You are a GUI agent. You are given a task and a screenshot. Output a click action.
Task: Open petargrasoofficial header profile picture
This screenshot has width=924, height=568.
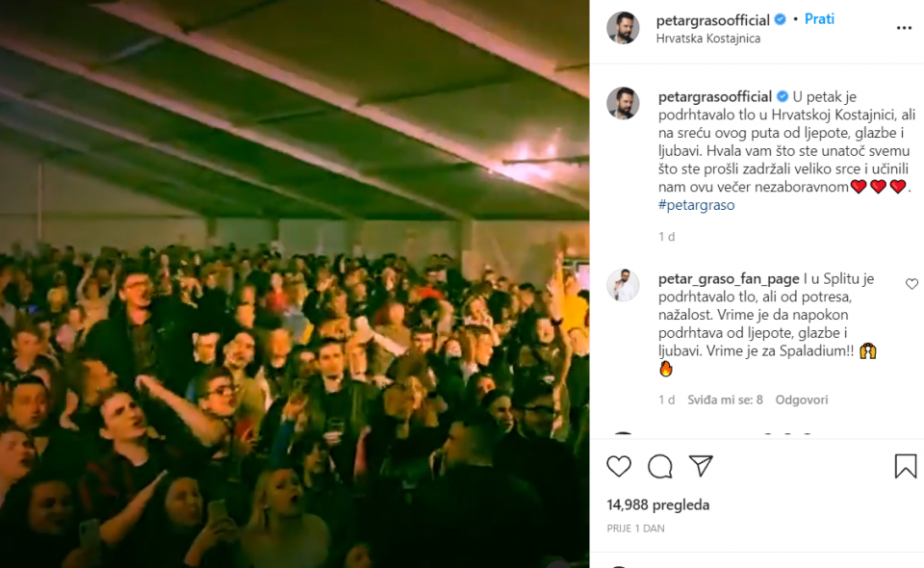623,28
